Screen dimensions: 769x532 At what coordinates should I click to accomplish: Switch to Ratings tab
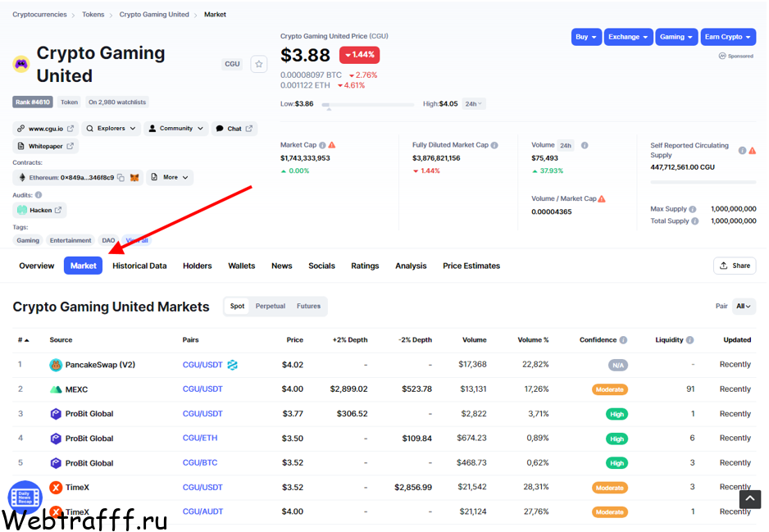coord(365,266)
